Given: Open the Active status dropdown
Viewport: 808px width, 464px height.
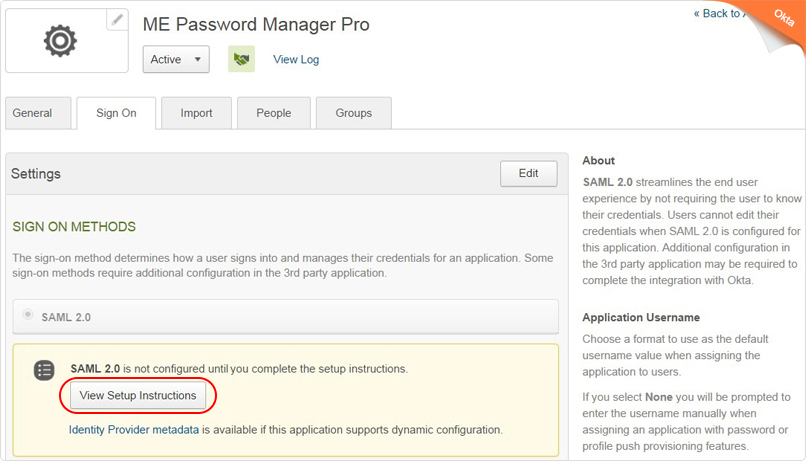Looking at the screenshot, I should (176, 59).
